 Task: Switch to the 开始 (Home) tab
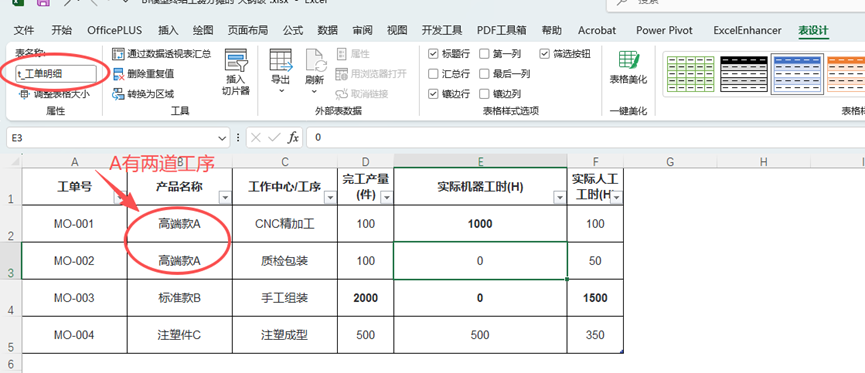[61, 30]
